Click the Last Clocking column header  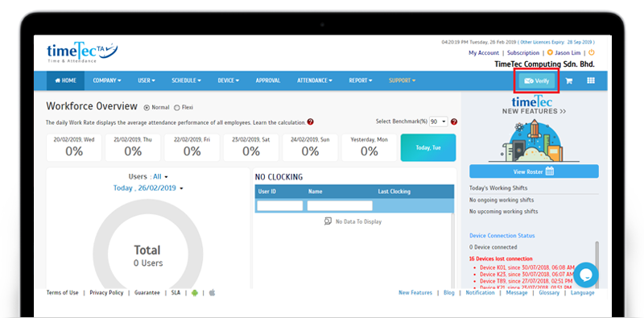click(394, 192)
